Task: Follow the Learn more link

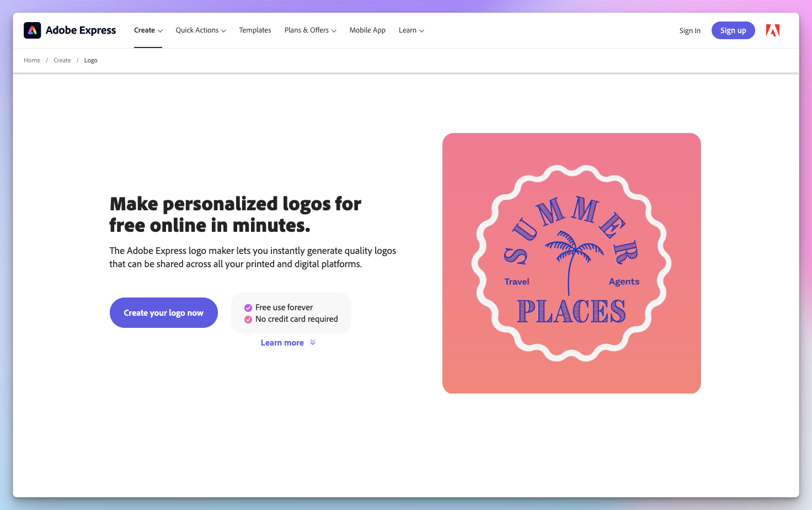Action: click(x=282, y=343)
